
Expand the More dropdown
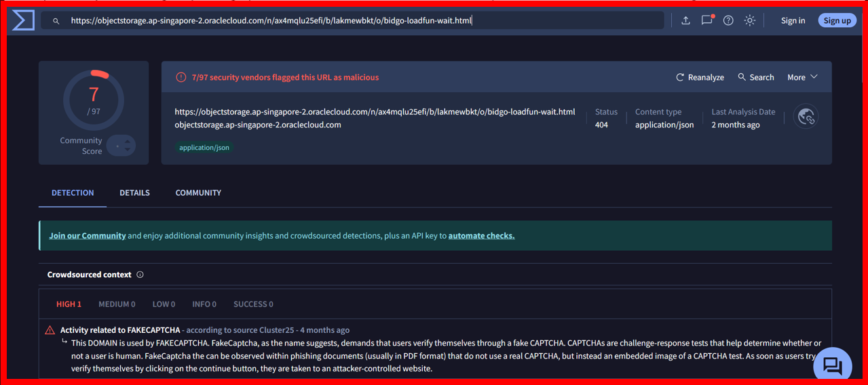[802, 77]
